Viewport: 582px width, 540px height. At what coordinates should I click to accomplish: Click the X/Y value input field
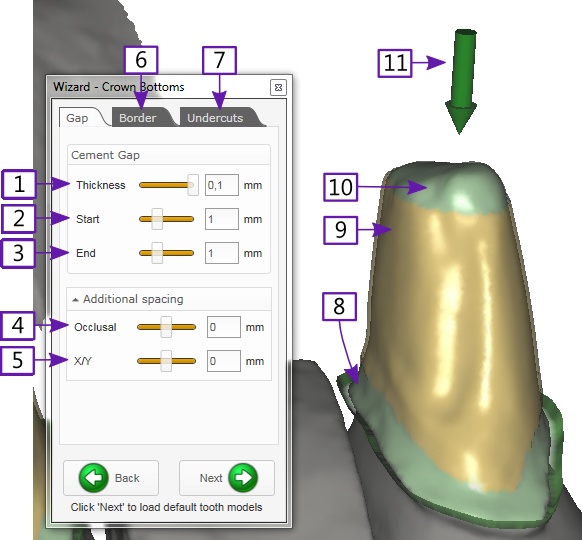click(224, 361)
